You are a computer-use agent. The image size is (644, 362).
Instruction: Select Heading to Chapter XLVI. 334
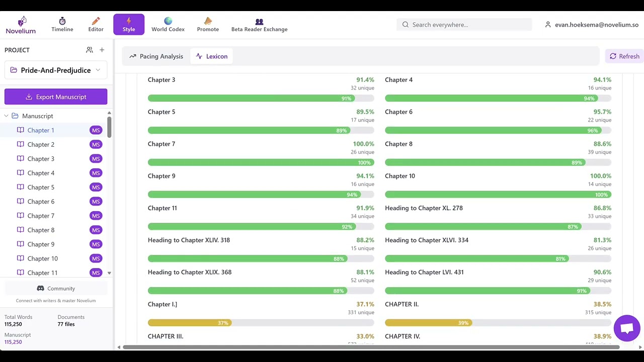click(427, 240)
